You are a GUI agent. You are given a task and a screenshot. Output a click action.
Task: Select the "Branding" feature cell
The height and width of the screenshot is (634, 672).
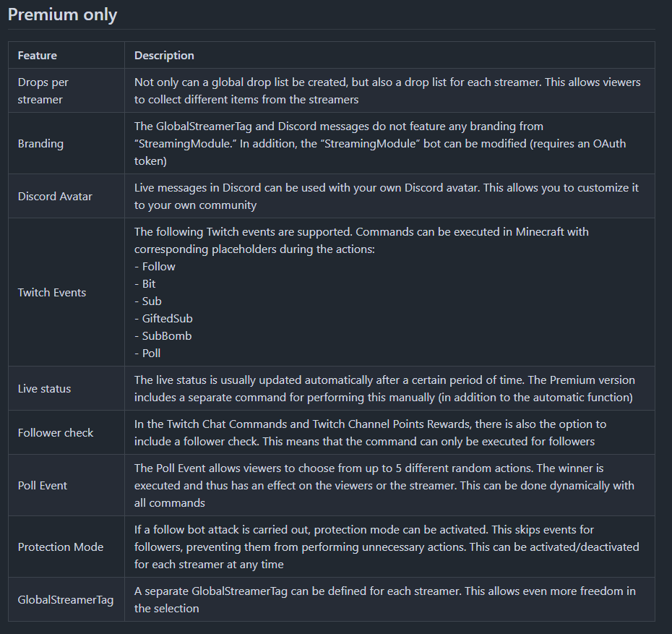point(40,143)
